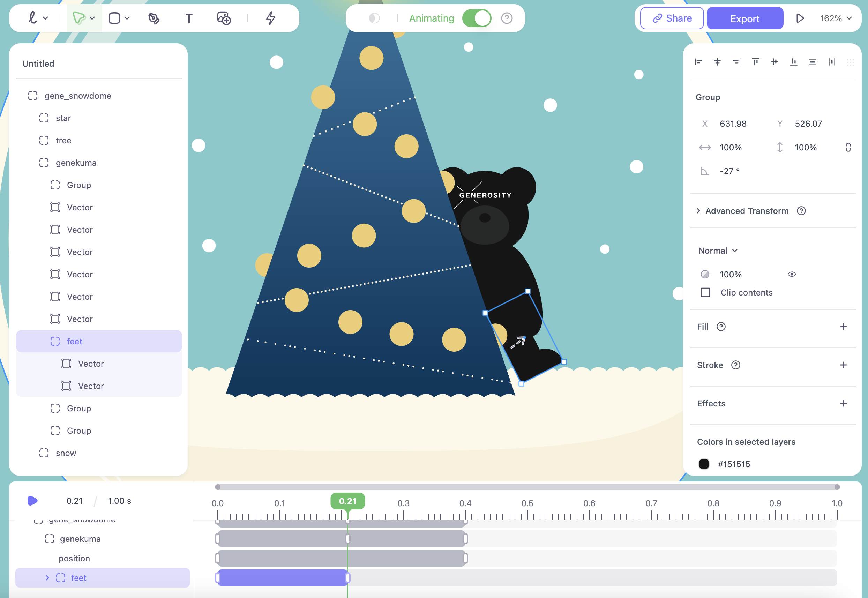868x598 pixels.
Task: Select the pen edit tool icon
Action: coord(154,18)
